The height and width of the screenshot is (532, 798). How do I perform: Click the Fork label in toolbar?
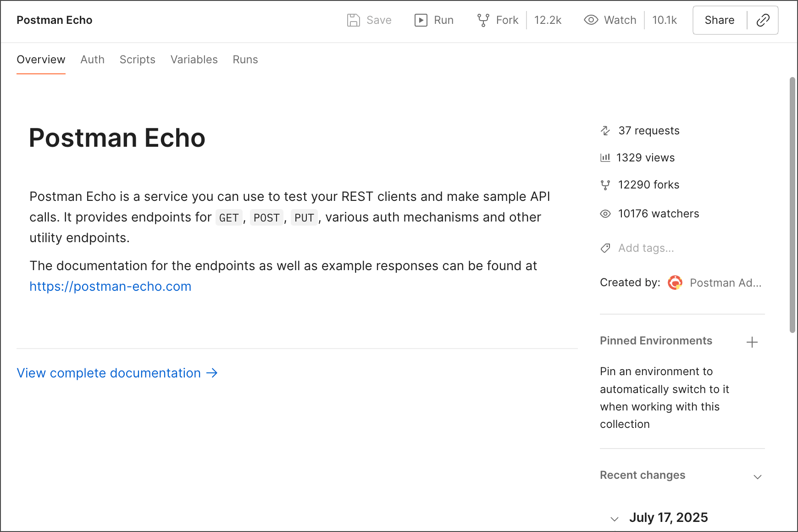[507, 20]
